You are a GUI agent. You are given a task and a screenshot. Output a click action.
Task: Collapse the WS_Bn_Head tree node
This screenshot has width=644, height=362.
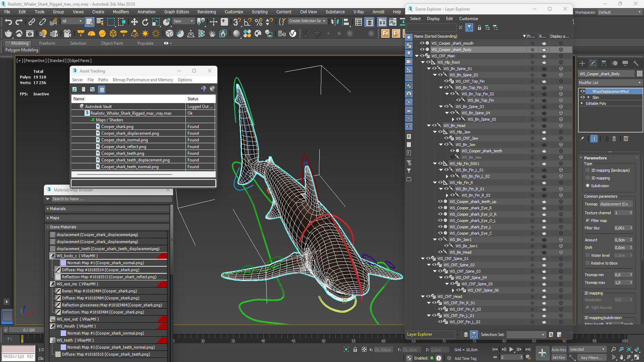coord(429,126)
